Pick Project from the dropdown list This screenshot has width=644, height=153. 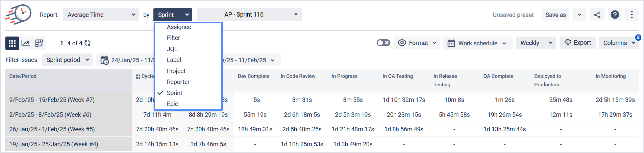click(x=176, y=71)
